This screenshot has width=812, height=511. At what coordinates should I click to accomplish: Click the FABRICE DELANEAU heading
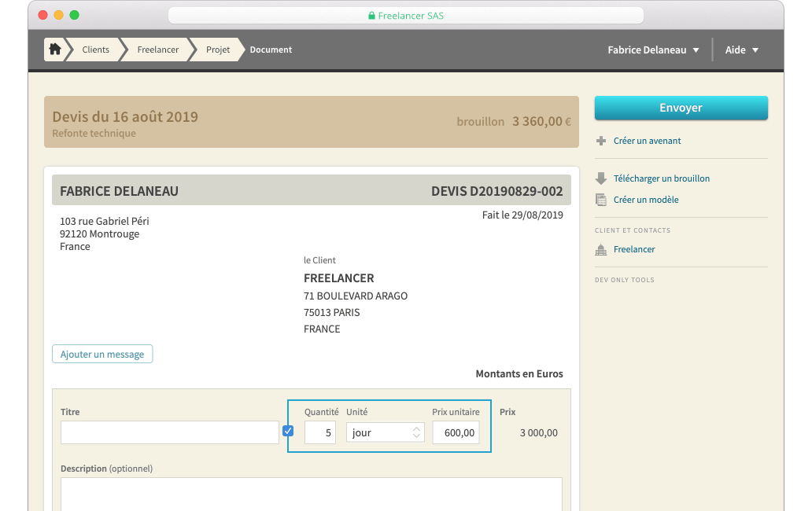pos(119,191)
